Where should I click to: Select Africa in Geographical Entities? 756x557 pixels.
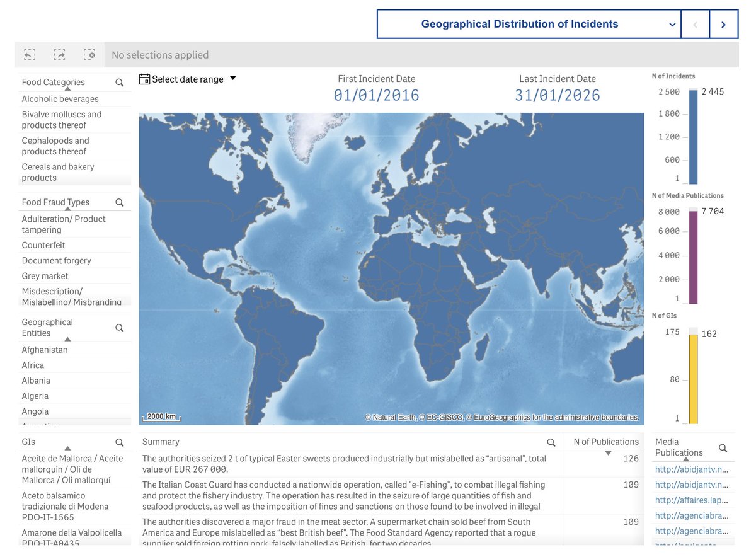pyautogui.click(x=75, y=365)
